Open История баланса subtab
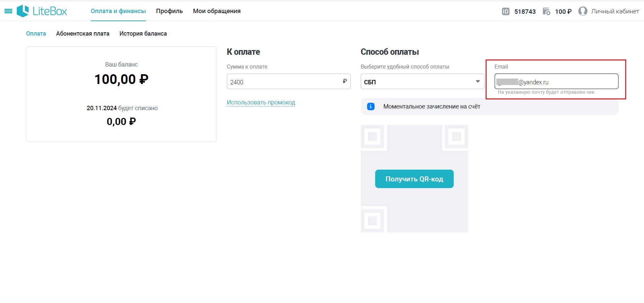 (x=143, y=34)
